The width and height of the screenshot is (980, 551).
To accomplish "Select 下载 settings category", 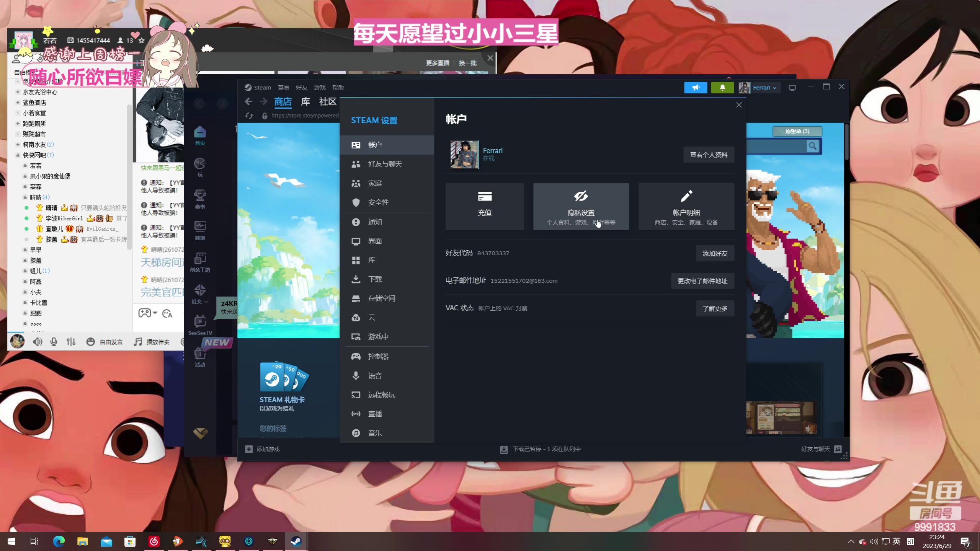I will pos(387,279).
